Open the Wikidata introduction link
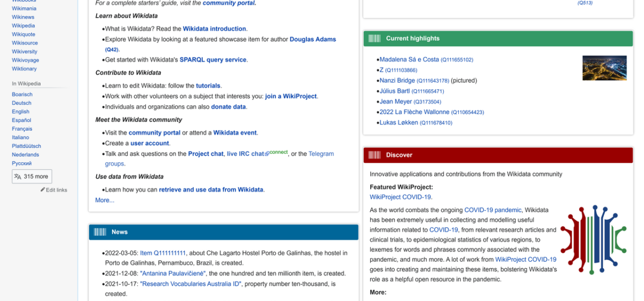 [215, 29]
